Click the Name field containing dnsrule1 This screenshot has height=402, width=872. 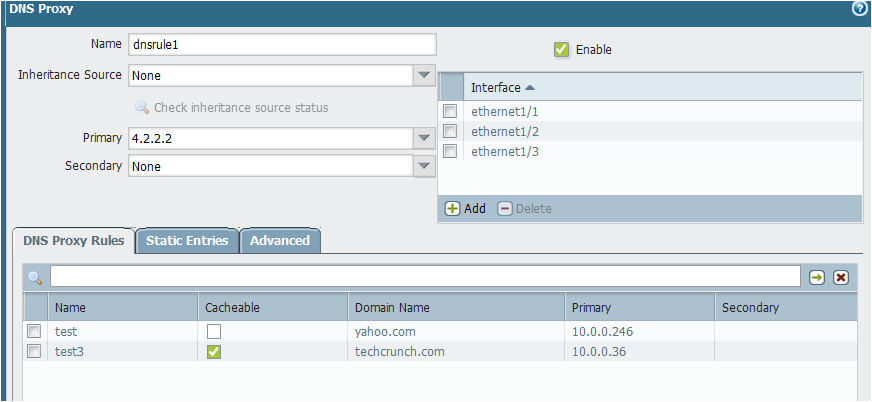(281, 44)
